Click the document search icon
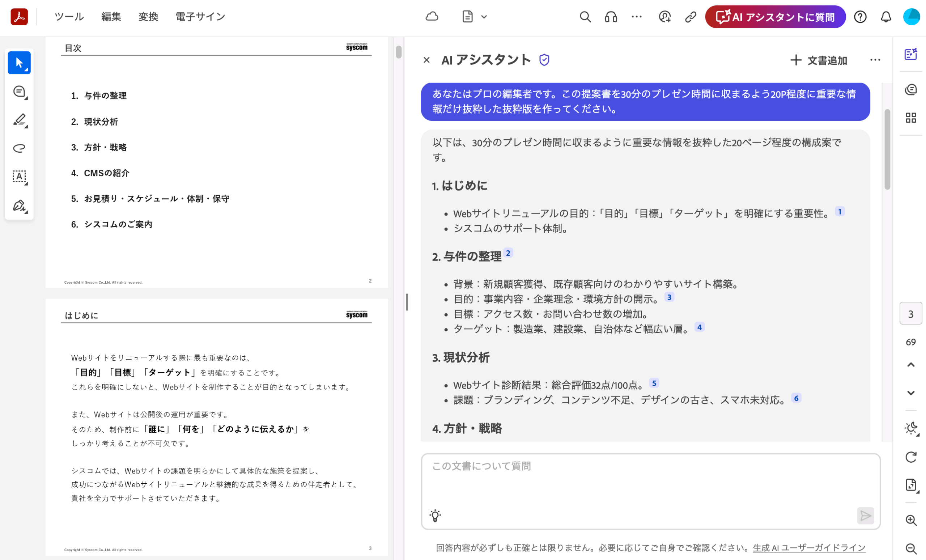This screenshot has width=926, height=560. [585, 17]
